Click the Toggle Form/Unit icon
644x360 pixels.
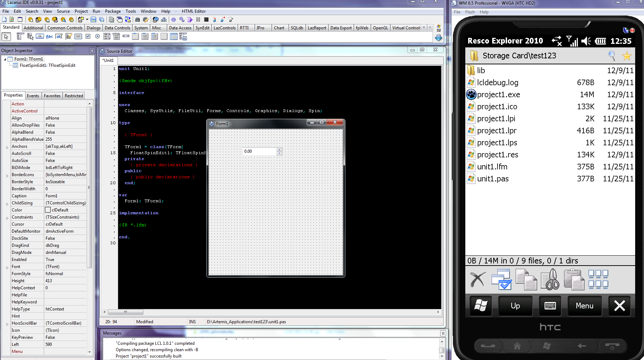point(128,19)
